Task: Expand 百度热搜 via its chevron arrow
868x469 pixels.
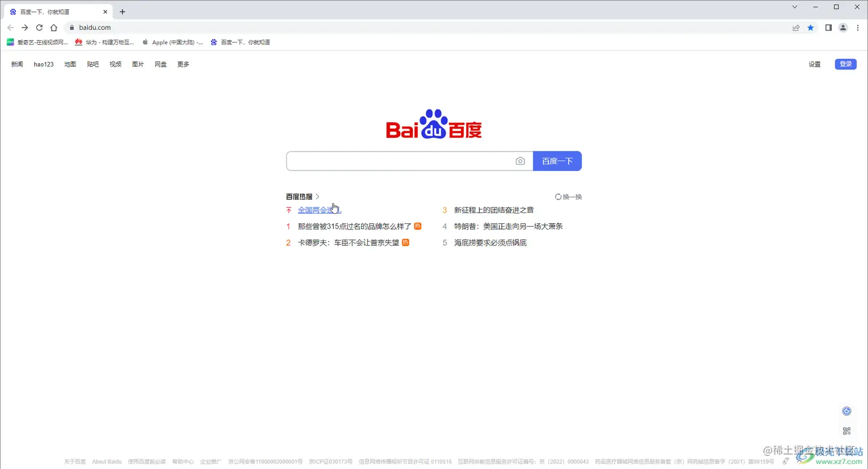Action: point(319,196)
